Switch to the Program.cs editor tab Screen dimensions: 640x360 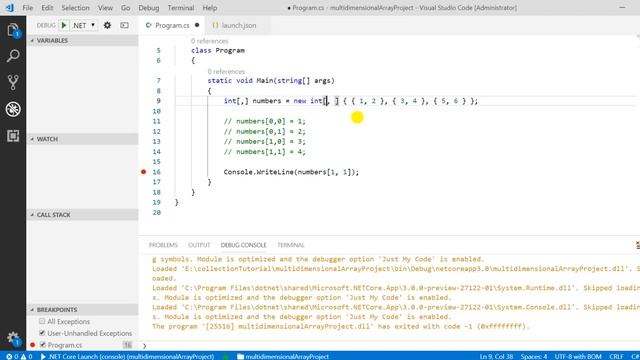(x=172, y=25)
